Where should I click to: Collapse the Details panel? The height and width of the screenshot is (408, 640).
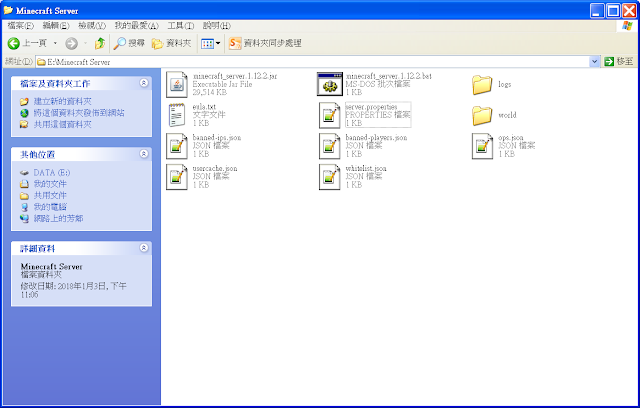tap(144, 248)
